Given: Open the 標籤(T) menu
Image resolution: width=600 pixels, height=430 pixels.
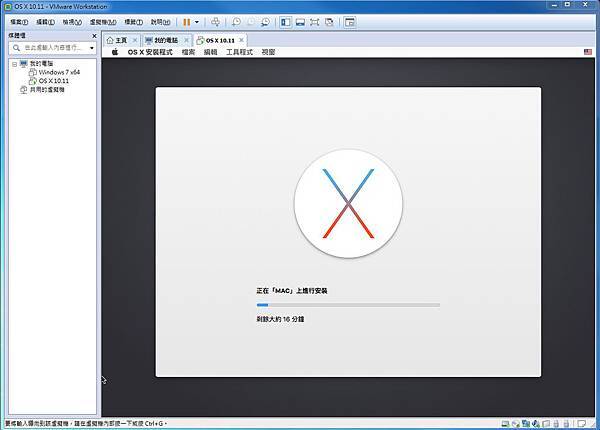Looking at the screenshot, I should coord(134,22).
